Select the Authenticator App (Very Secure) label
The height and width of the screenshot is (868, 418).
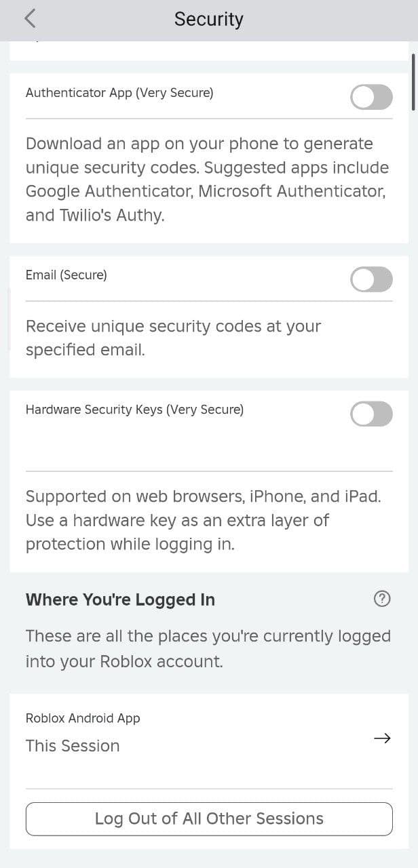tap(119, 93)
